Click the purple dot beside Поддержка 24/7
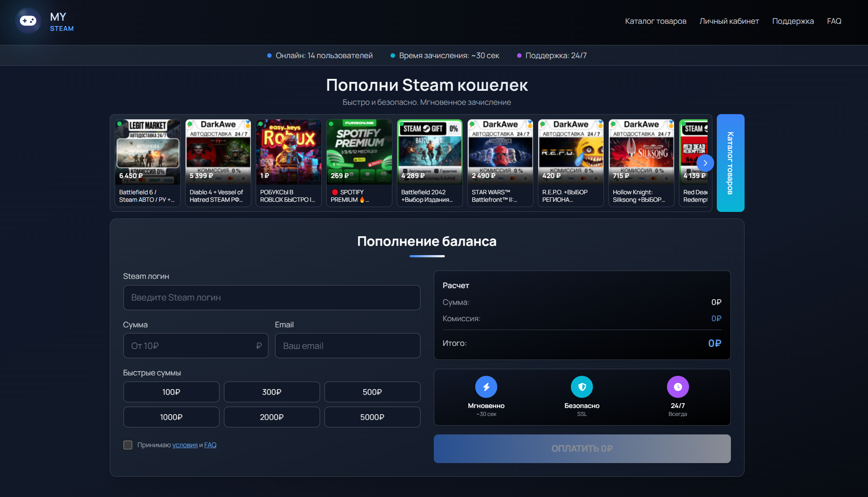Screen dimensions: 868x497 519,56
